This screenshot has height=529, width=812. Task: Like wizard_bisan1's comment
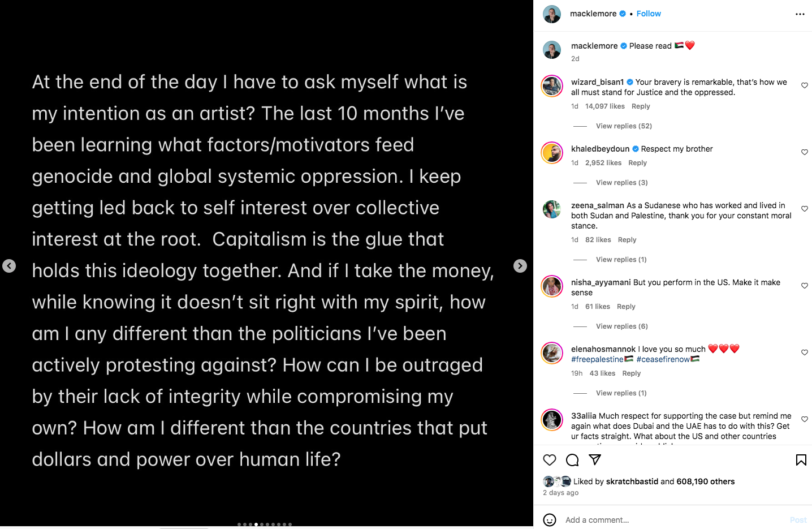805,85
